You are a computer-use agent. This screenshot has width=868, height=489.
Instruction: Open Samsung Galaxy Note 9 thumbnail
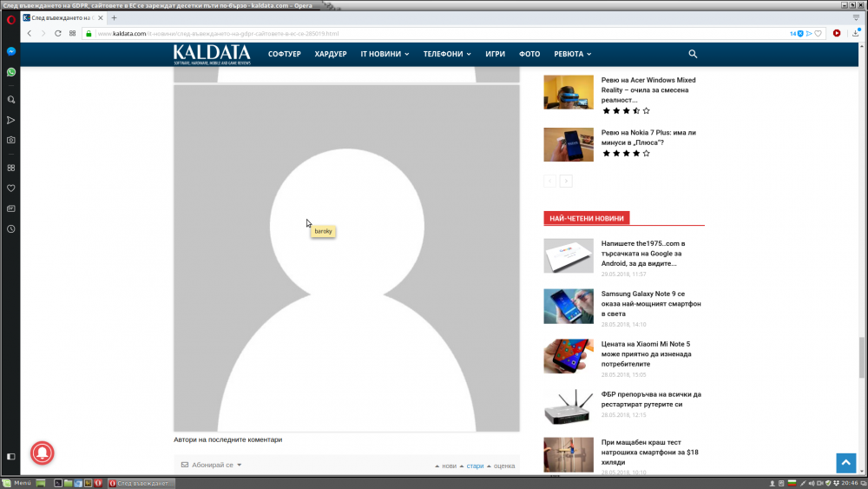569,307
